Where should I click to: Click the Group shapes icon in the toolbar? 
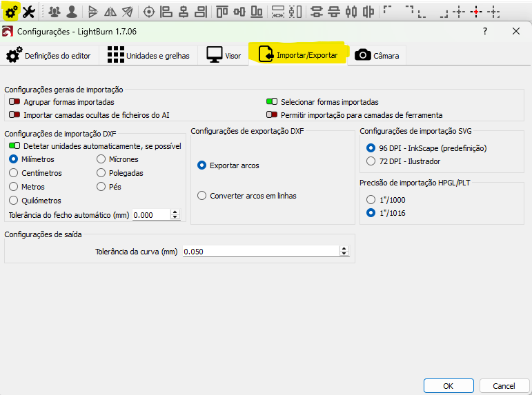(55, 12)
